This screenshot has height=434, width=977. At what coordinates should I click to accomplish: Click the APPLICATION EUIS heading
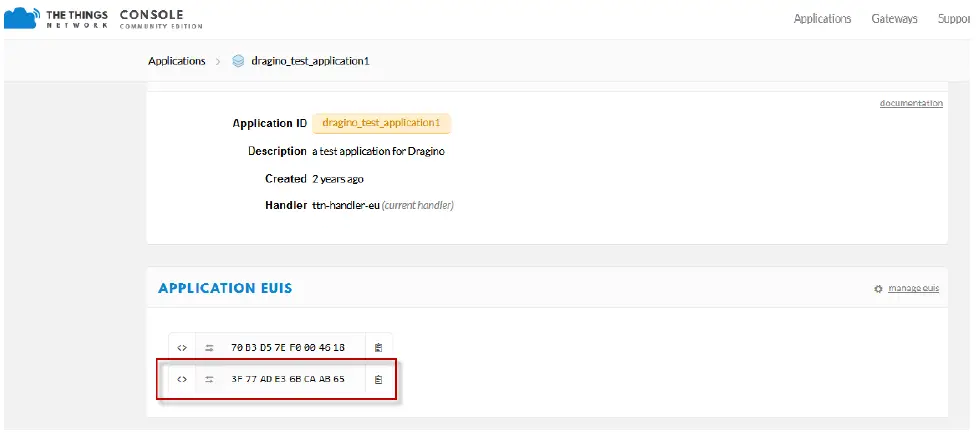[x=225, y=288]
